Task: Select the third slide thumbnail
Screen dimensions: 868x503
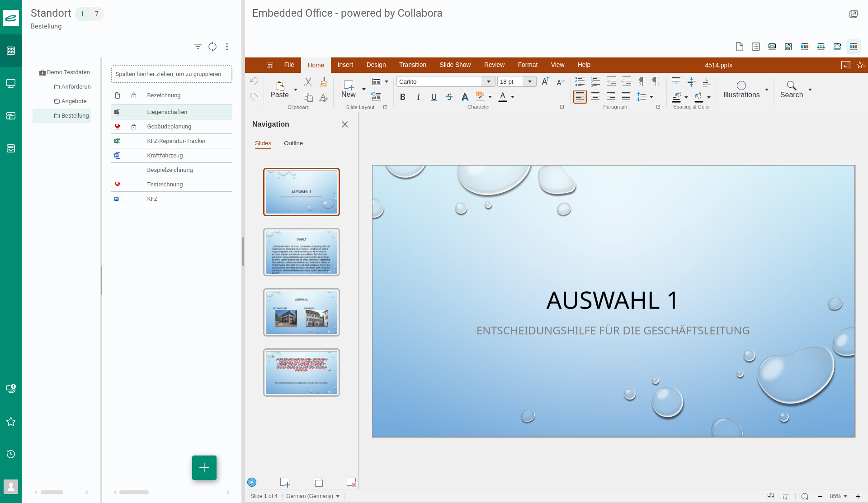Action: [301, 312]
